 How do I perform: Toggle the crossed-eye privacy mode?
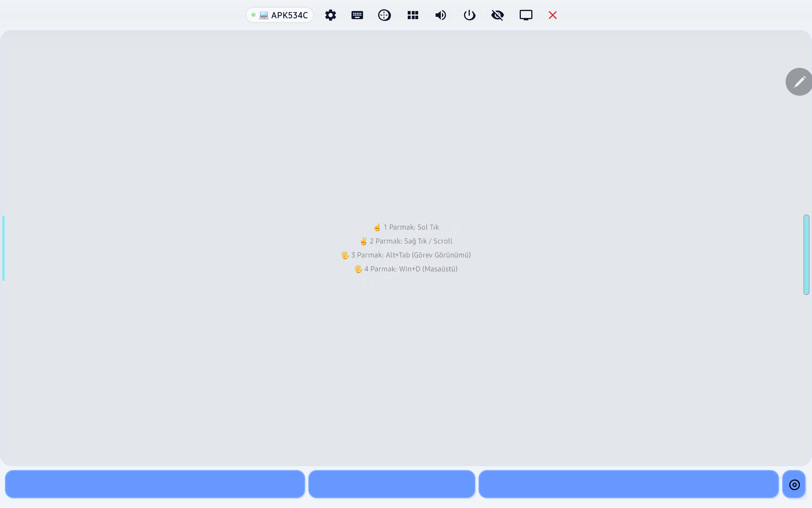click(x=497, y=15)
